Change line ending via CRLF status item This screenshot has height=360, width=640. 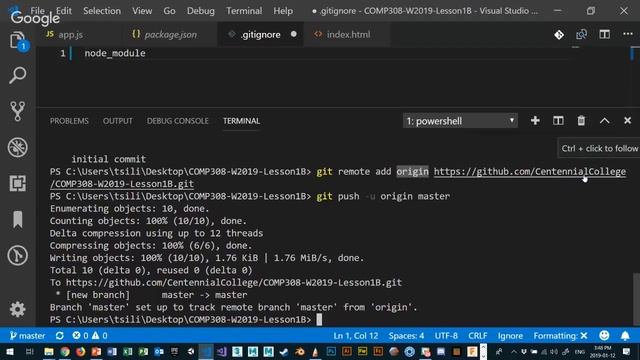click(478, 336)
